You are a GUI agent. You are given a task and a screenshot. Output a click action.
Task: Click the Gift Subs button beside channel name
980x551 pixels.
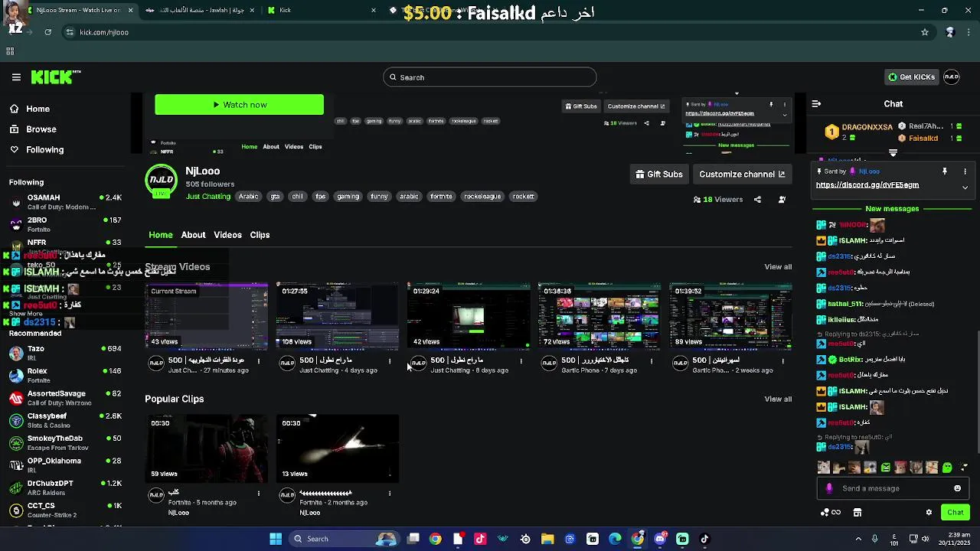point(658,174)
